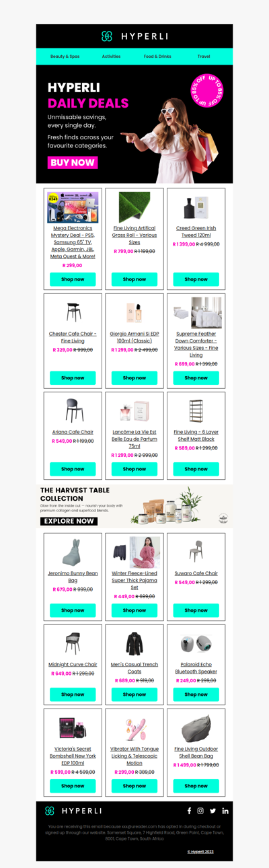Click the Jeronimo Bunny Bean Bag image
269x868 pixels.
point(73,552)
